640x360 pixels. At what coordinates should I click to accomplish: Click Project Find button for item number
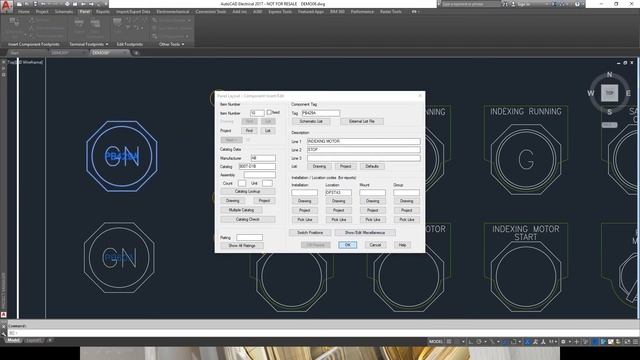(x=249, y=131)
